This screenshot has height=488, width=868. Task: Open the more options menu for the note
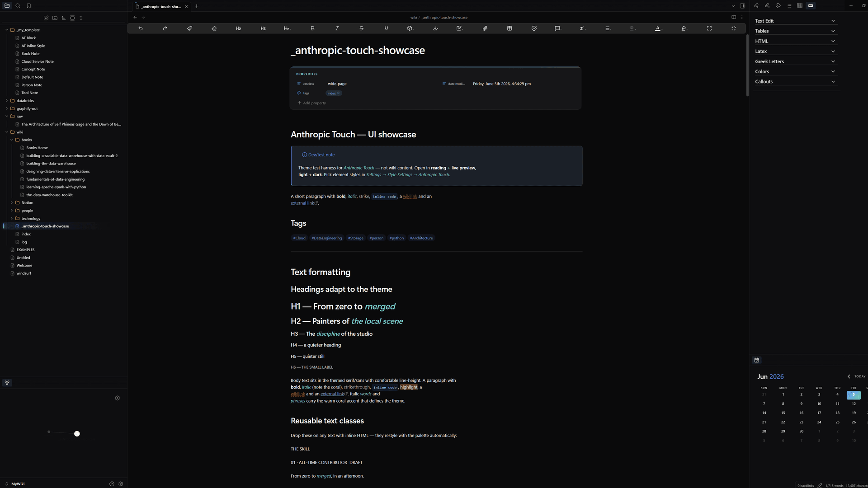[x=742, y=17]
